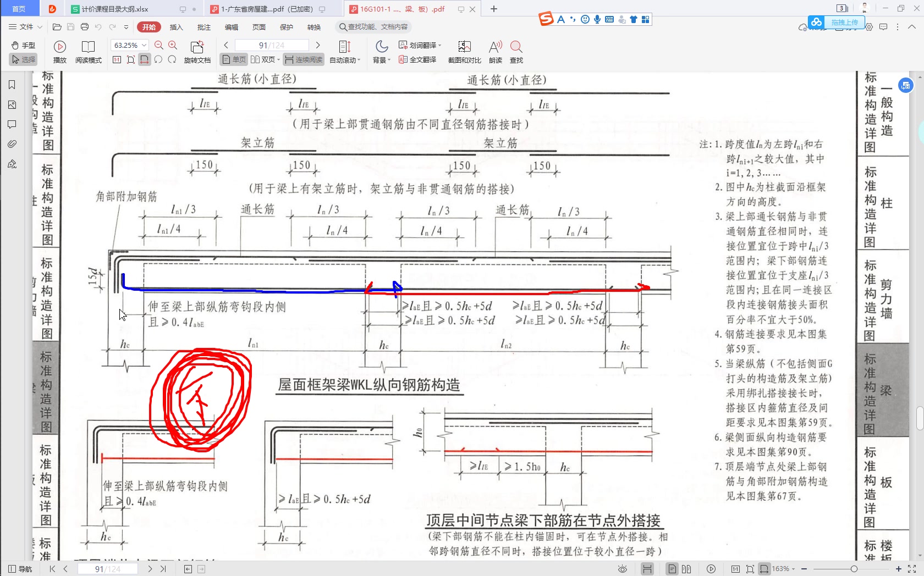
Task: Collapse the ribbon with the up chevron
Action: tap(912, 27)
